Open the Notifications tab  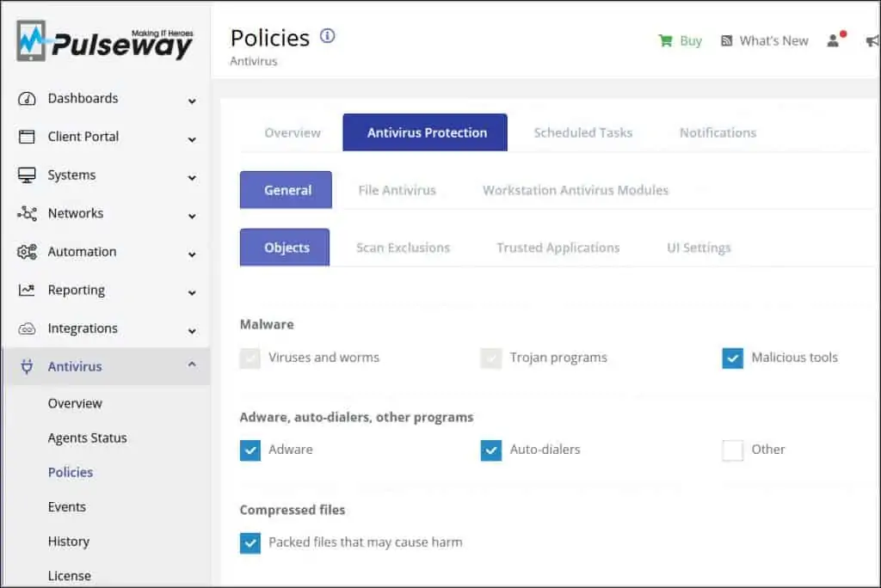point(718,132)
